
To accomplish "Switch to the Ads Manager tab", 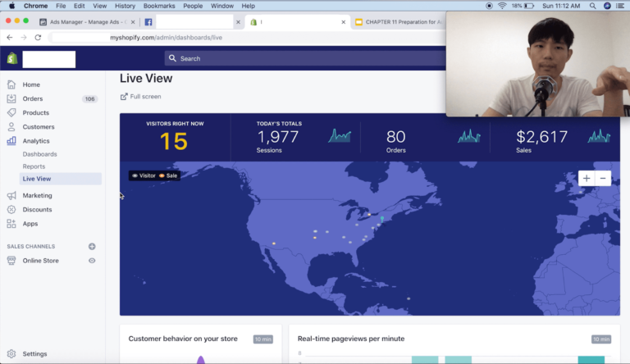I will click(88, 22).
